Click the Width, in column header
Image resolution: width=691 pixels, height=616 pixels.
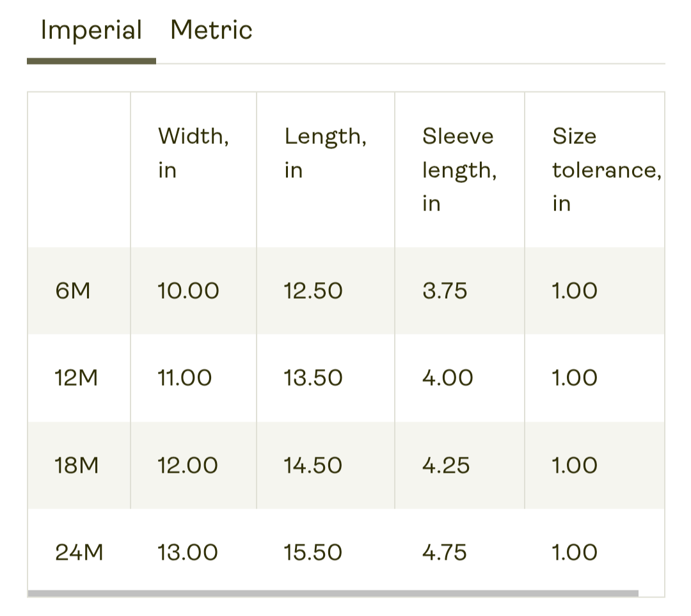(x=193, y=152)
